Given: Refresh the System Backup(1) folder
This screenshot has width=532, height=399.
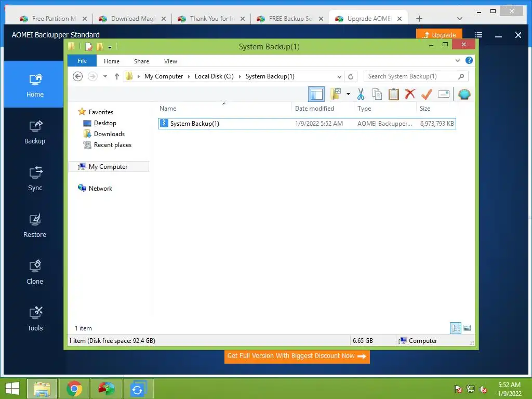Looking at the screenshot, I should [x=351, y=76].
